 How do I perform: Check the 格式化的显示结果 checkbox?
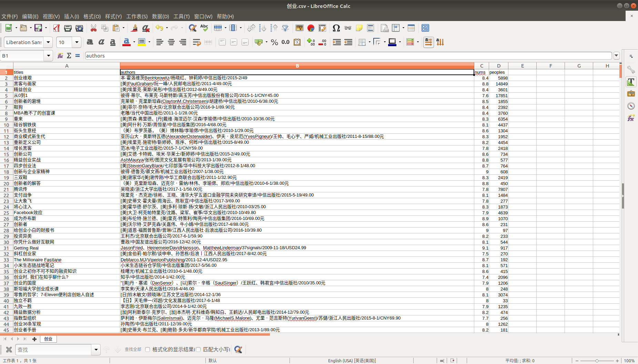pos(148,350)
